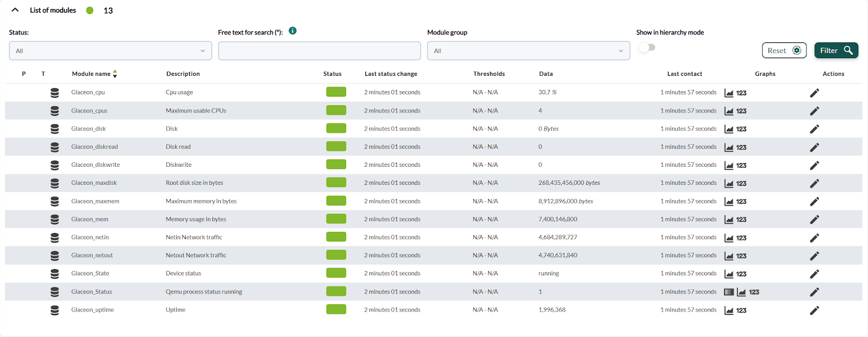Screen dimensions: 868x337
Task: Edit the Glaceon_netout module
Action: 814,256
